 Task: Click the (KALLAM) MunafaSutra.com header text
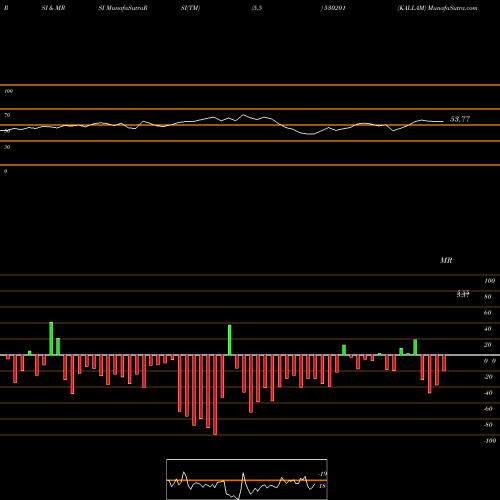point(437,8)
